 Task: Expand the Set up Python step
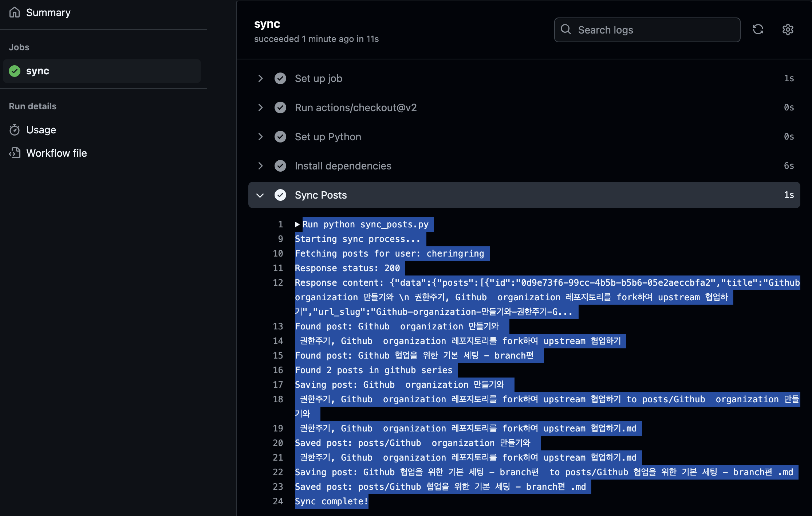click(x=260, y=137)
